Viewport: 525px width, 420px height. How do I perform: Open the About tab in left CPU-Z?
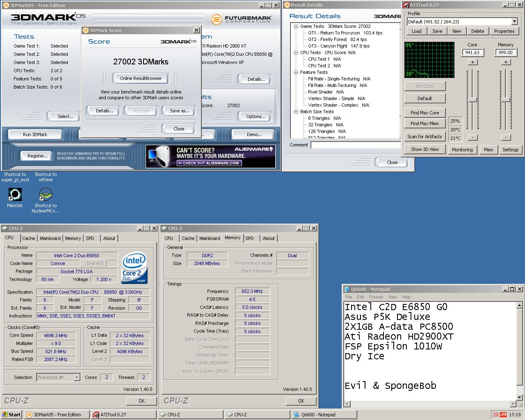click(x=109, y=238)
